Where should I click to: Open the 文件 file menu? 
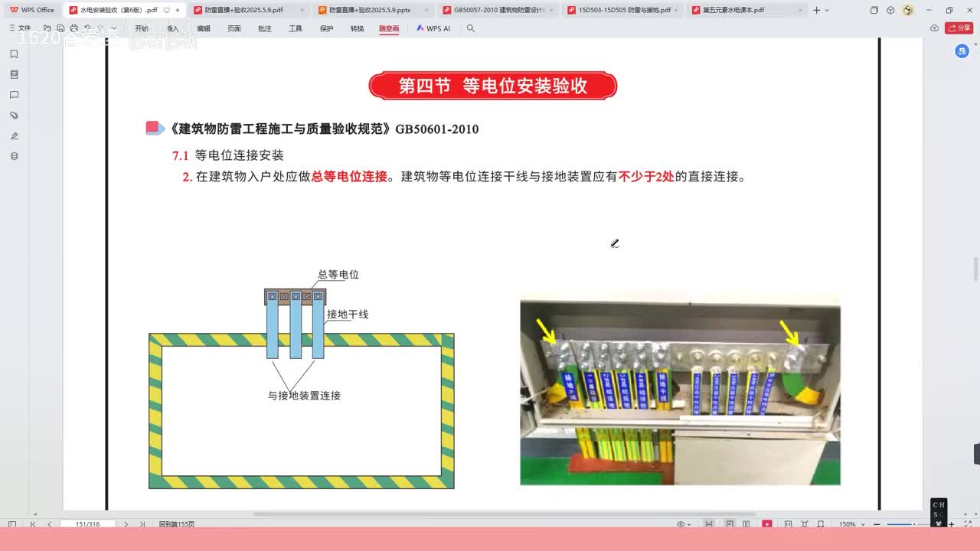21,28
